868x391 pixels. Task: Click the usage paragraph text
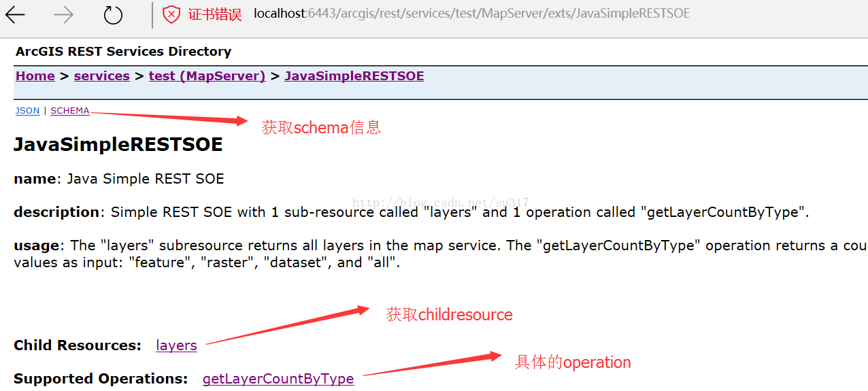440,254
